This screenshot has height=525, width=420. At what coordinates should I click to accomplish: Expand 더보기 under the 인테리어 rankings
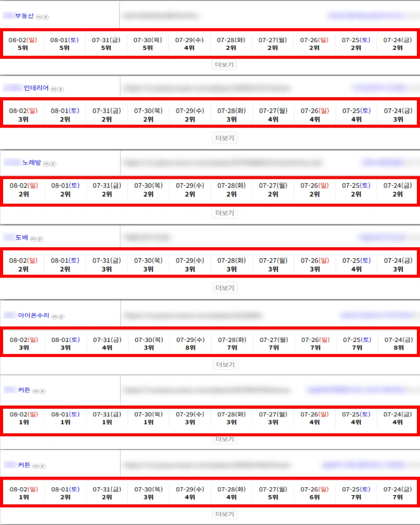[x=225, y=138]
